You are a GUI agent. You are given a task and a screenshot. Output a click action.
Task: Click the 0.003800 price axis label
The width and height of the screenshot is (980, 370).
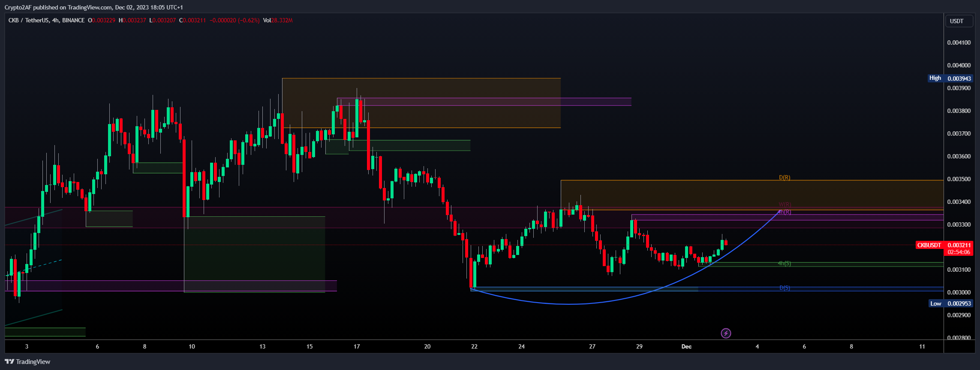(959, 111)
